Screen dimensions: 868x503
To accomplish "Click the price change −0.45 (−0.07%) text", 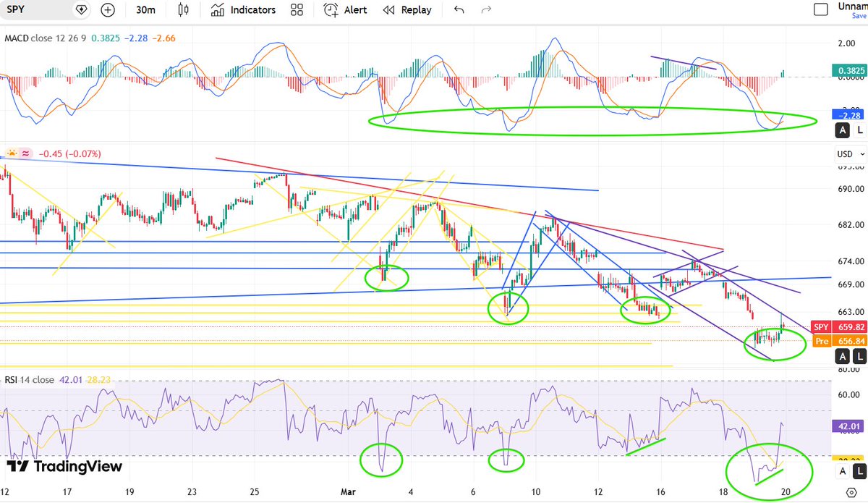I will [69, 153].
